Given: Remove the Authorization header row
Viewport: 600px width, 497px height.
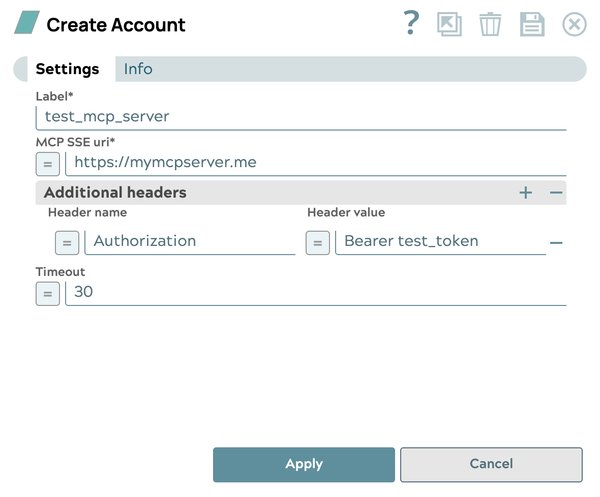Looking at the screenshot, I should coord(556,242).
